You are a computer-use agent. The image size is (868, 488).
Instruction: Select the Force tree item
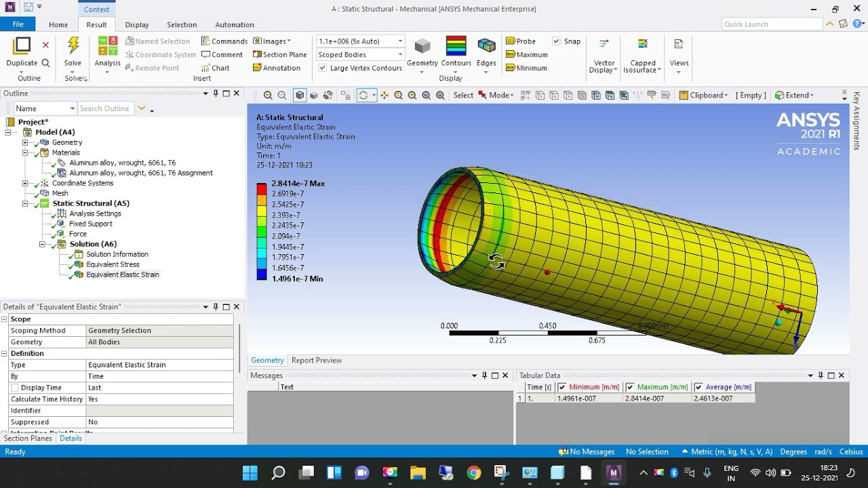(78, 234)
